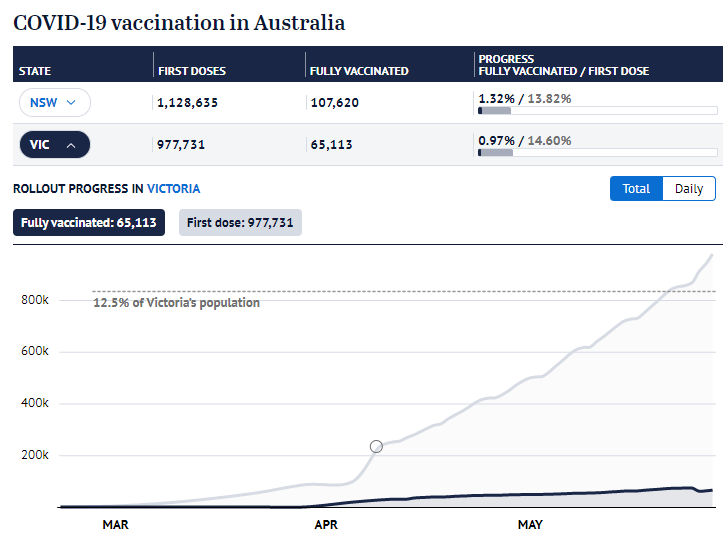The width and height of the screenshot is (723, 539).
Task: Click the 12.5% of Victoria's population label
Action: 177,303
